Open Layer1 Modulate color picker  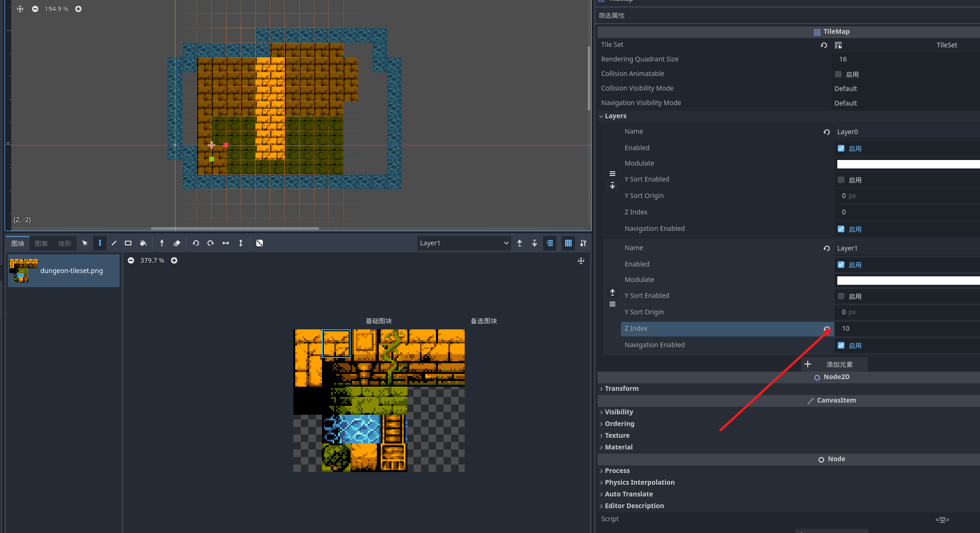[x=908, y=281]
